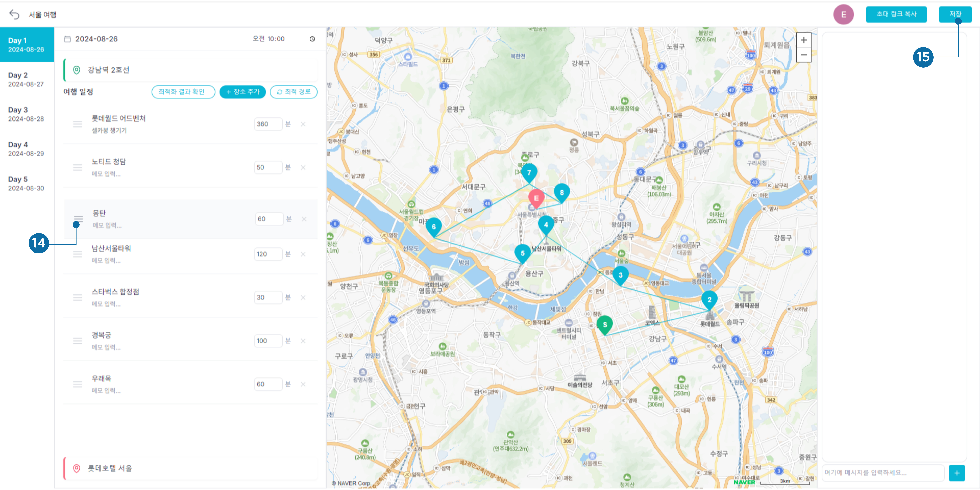Click the memo field under 노티드 청담
980x490 pixels.
pos(106,174)
